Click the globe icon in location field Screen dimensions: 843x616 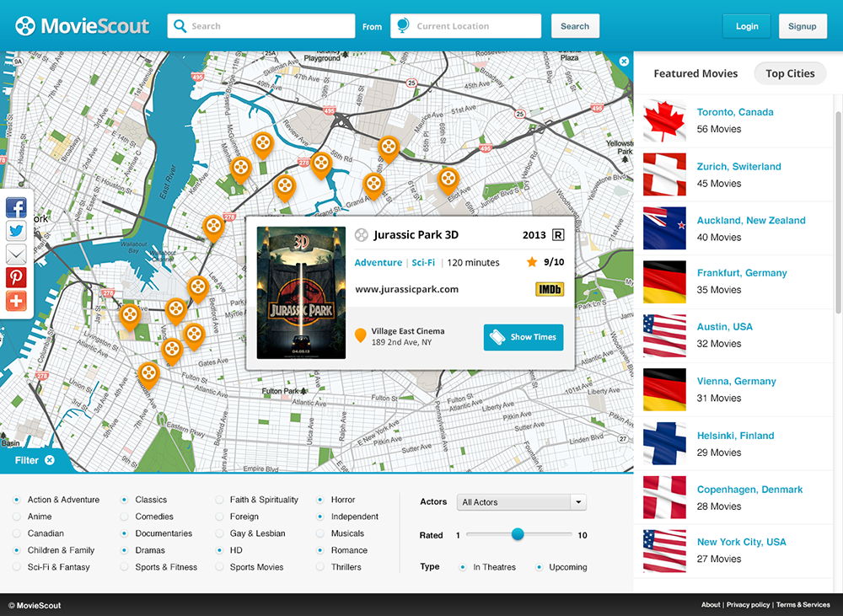tap(403, 25)
